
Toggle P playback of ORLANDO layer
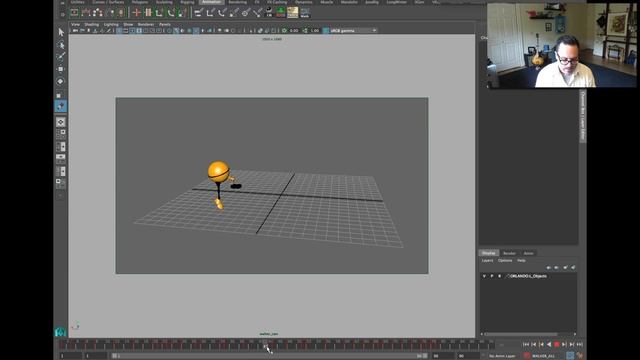pos(492,276)
